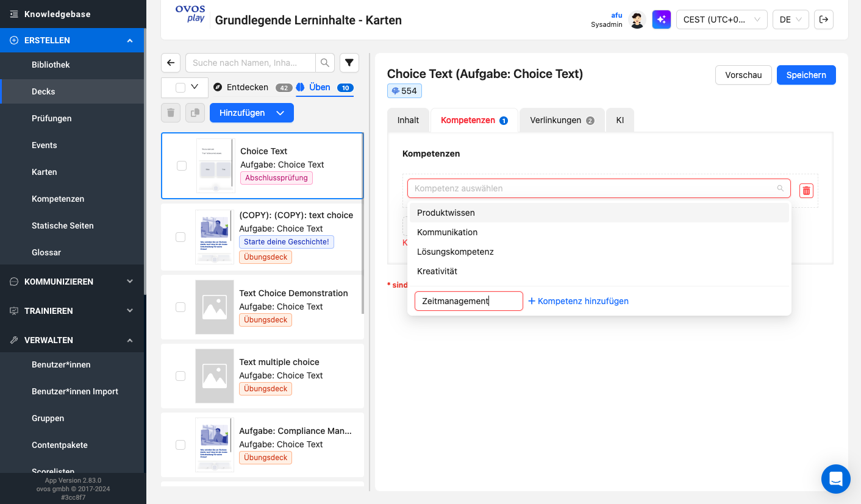Tick the Choice Text card checkbox
Screen dimensions: 861x504
(182, 166)
